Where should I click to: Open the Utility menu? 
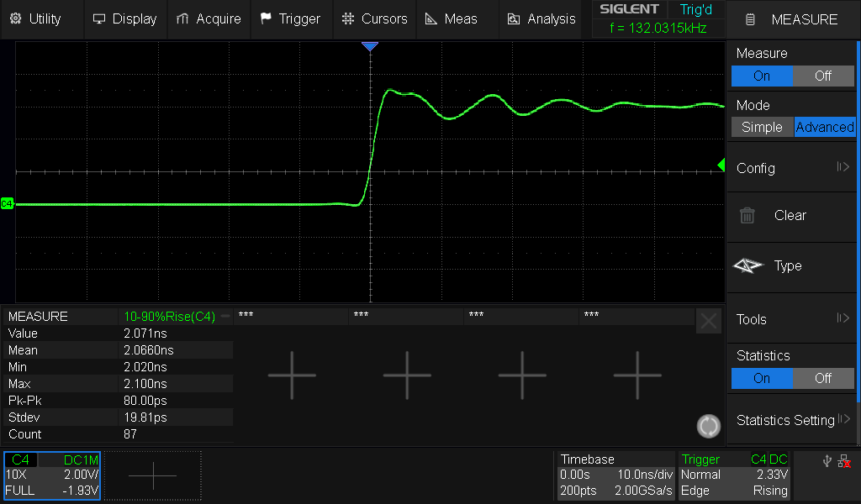[x=35, y=18]
